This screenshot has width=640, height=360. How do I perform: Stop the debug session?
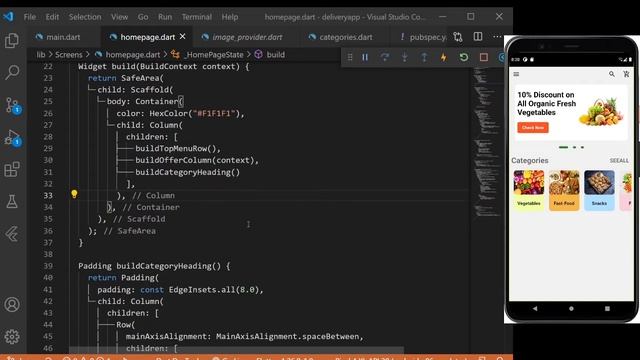484,57
